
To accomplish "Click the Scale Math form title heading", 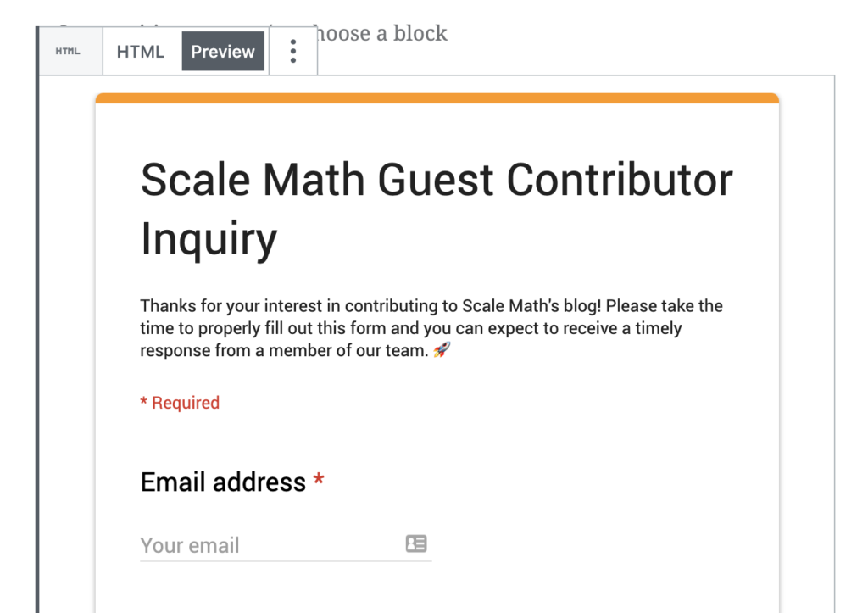I will pos(437,208).
